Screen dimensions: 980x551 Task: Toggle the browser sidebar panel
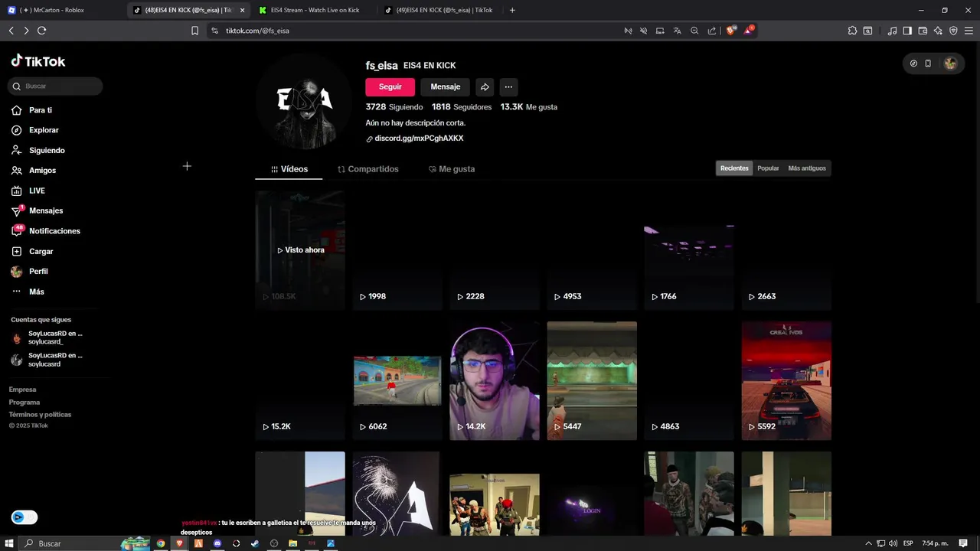[907, 31]
